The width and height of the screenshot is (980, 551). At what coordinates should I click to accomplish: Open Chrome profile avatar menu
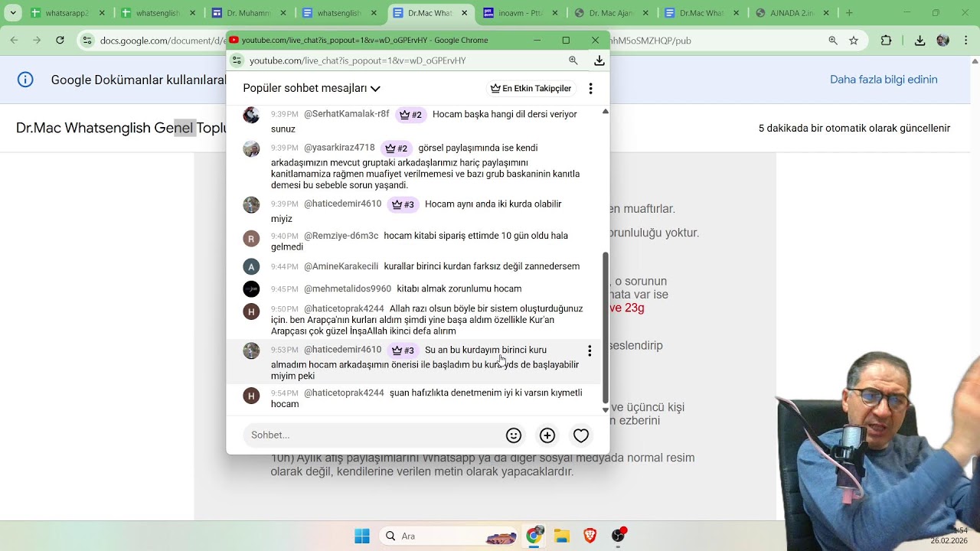point(943,41)
